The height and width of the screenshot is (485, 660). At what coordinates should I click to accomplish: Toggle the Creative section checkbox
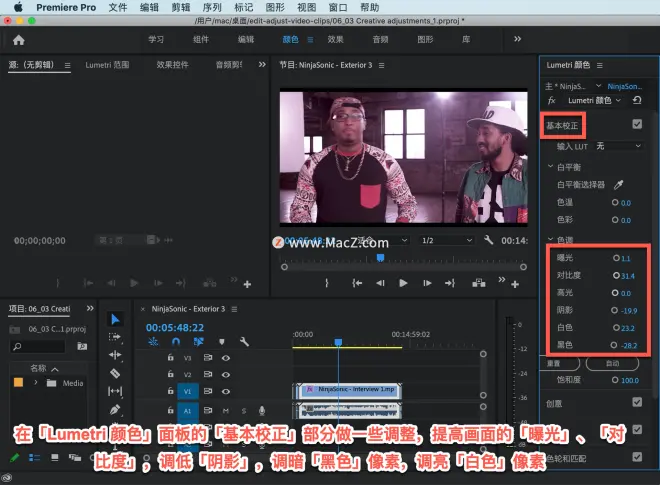pyautogui.click(x=637, y=402)
